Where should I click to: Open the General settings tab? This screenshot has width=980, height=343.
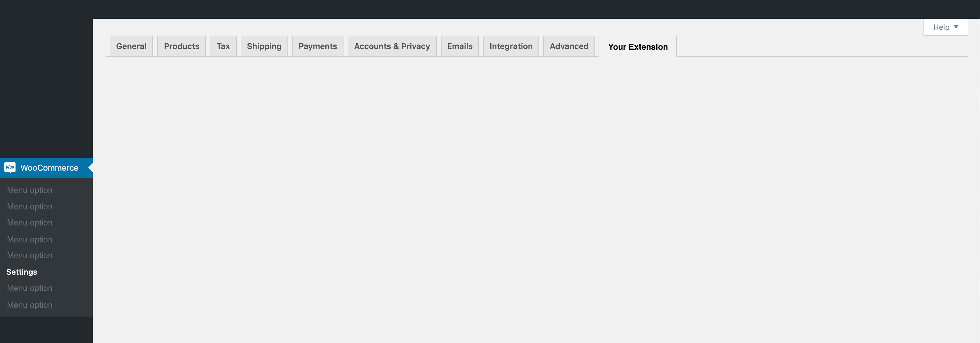pyautogui.click(x=131, y=46)
